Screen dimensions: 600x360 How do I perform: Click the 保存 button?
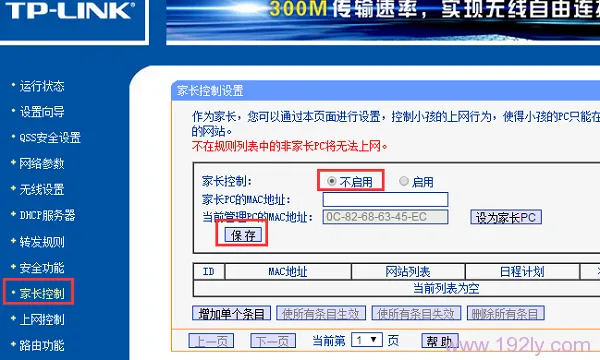pyautogui.click(x=243, y=235)
